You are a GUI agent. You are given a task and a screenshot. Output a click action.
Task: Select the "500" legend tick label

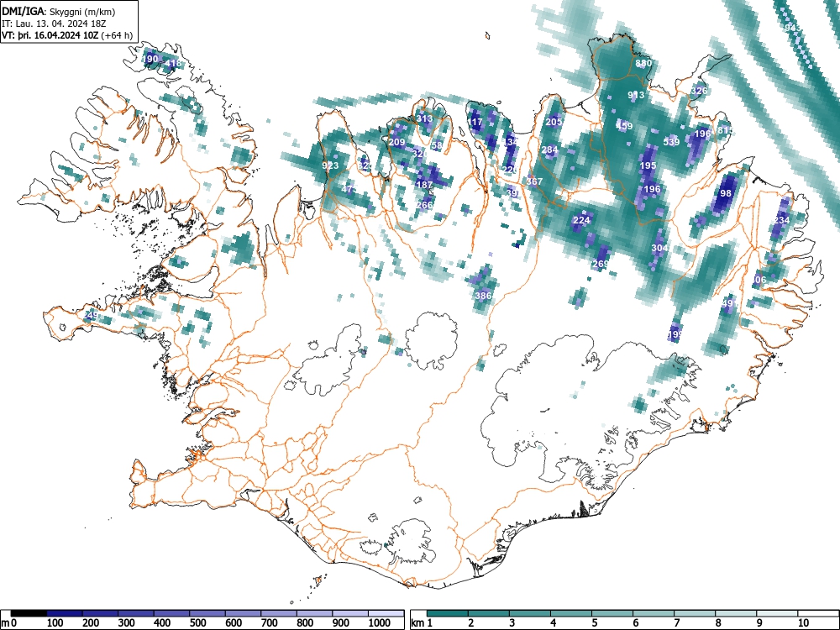click(197, 623)
